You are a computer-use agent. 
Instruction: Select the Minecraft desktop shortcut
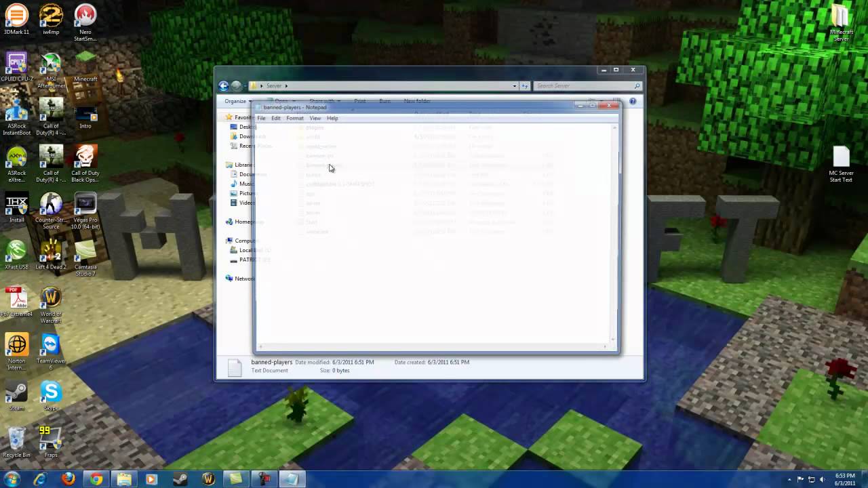85,67
